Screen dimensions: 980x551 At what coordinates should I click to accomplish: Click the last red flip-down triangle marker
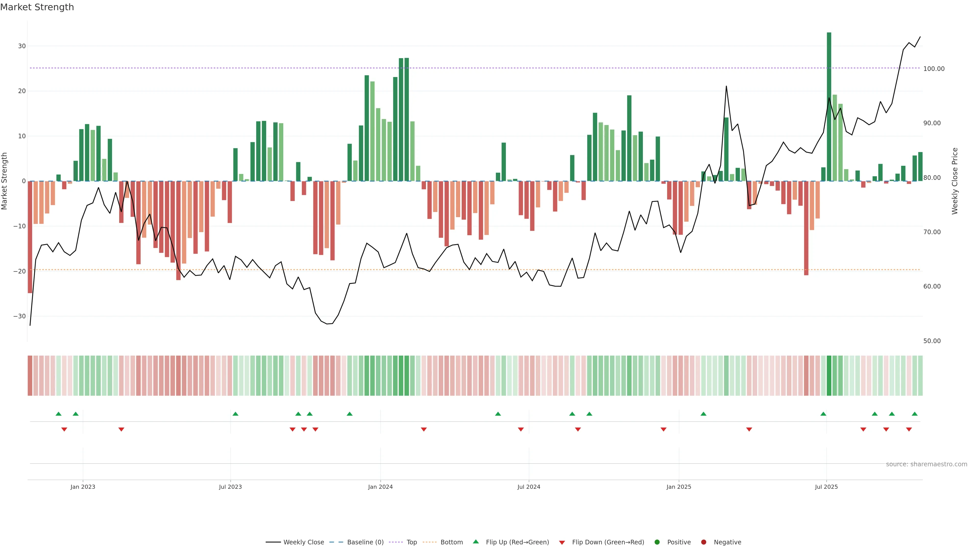(x=909, y=429)
